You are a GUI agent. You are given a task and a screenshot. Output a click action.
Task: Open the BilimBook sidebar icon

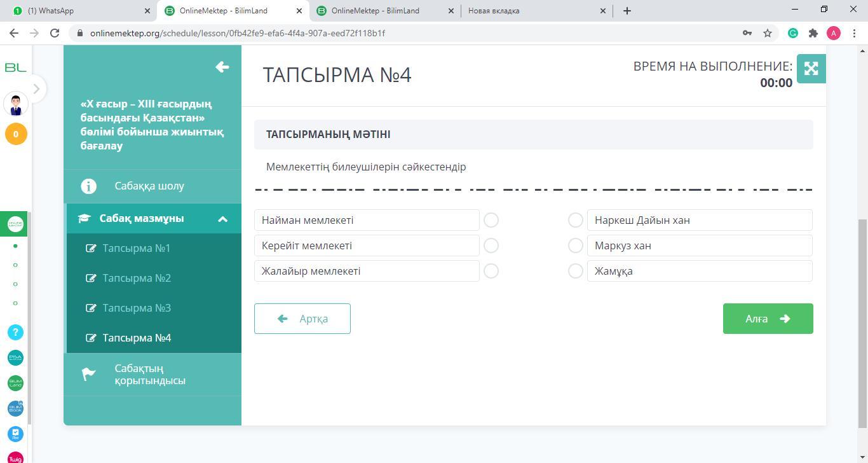click(15, 408)
